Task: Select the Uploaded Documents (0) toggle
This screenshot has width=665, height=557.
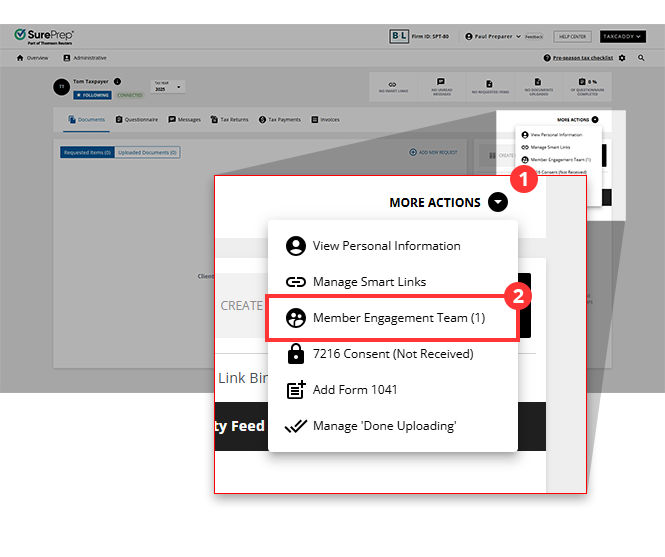Action: pyautogui.click(x=147, y=152)
